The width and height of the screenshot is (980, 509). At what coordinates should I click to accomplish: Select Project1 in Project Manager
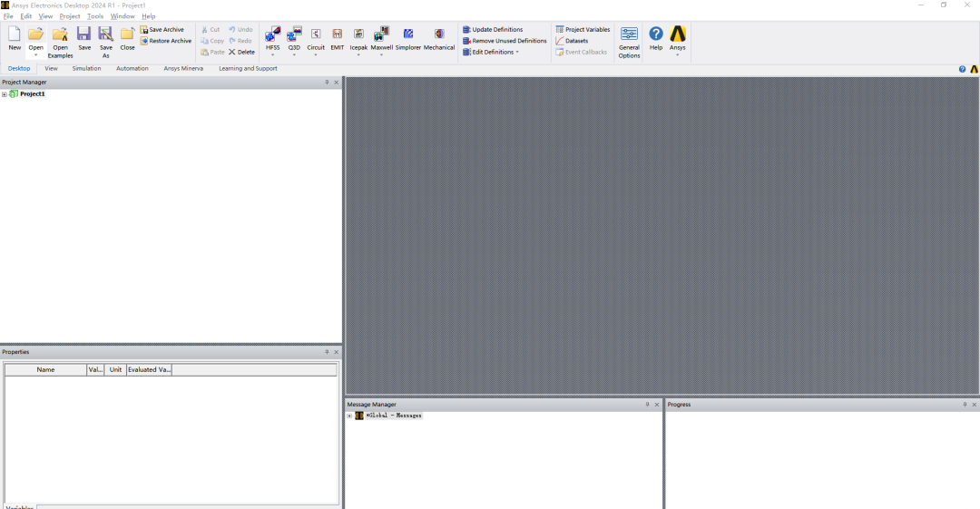point(32,93)
